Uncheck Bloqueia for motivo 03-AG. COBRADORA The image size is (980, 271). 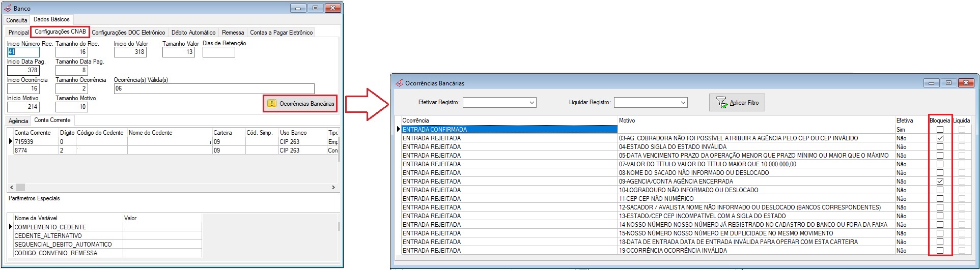940,138
